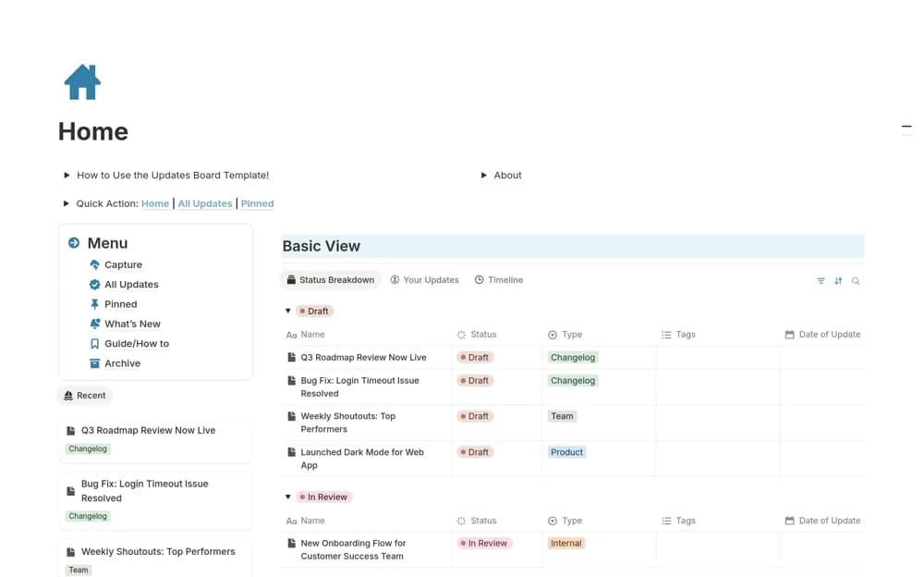Open the filter icon in Basic View

821,281
